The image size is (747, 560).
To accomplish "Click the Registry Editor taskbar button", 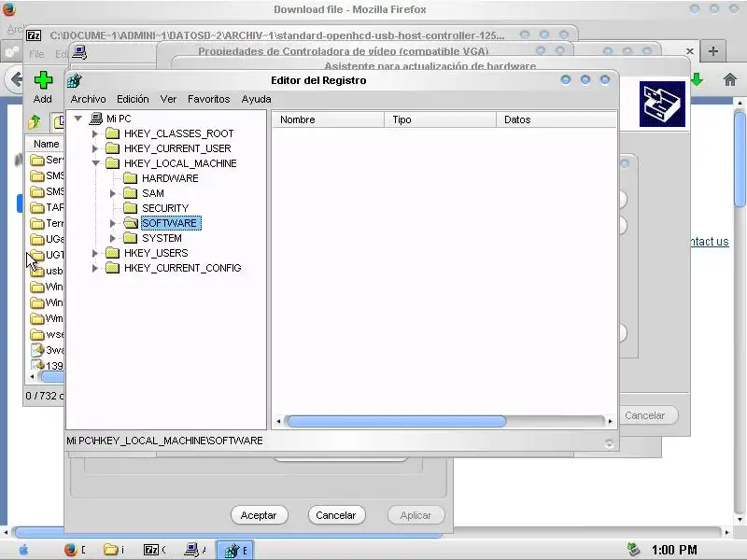I will point(235,550).
